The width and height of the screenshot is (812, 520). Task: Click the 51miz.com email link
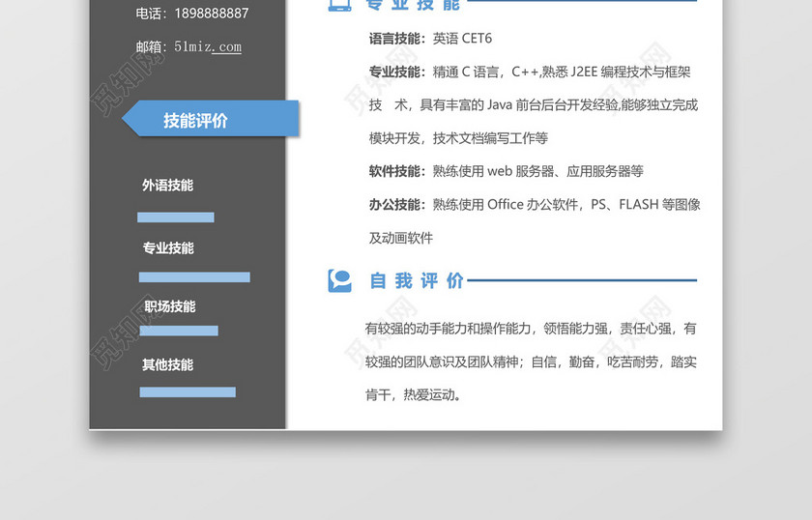coord(208,46)
